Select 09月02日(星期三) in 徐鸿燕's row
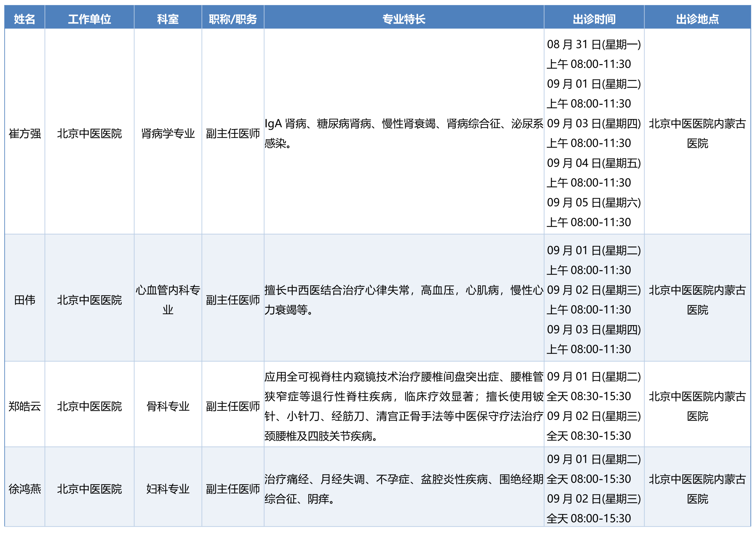 pyautogui.click(x=594, y=499)
